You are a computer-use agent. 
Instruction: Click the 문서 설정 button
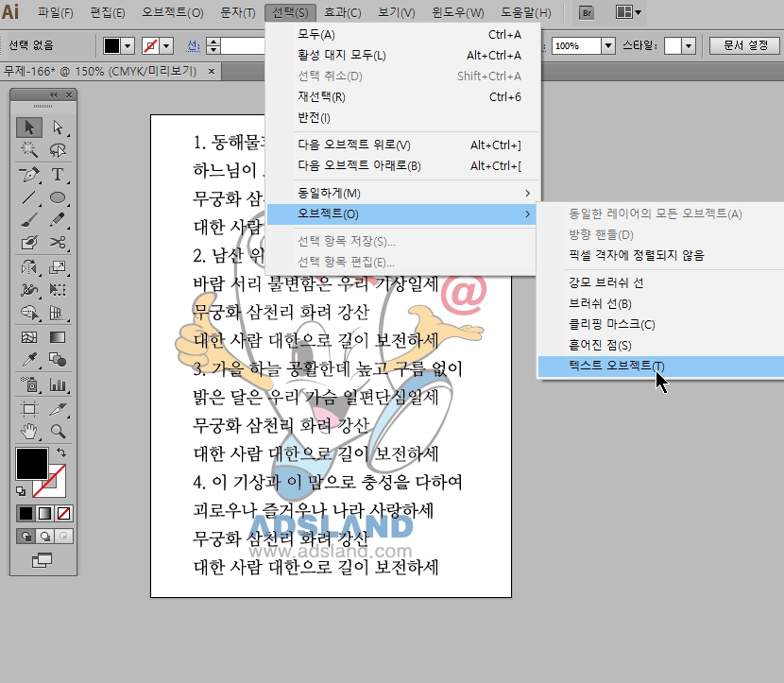pos(745,45)
